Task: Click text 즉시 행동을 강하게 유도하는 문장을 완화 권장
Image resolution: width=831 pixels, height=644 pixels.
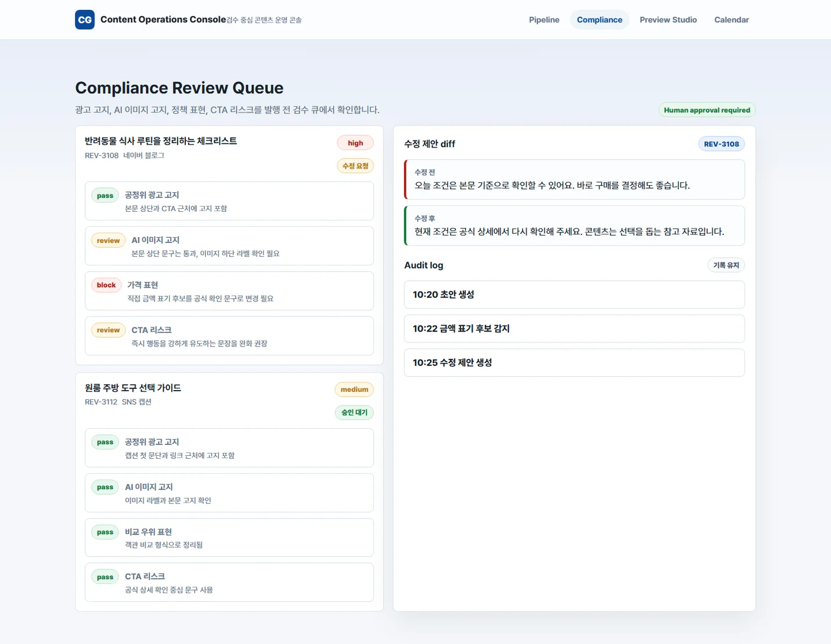Action: (x=199, y=344)
